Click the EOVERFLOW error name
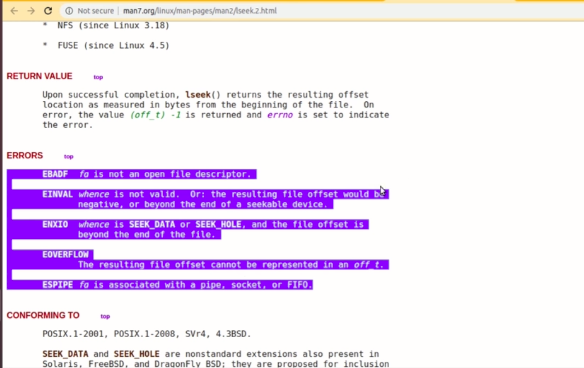This screenshot has height=368, width=584. 65,254
